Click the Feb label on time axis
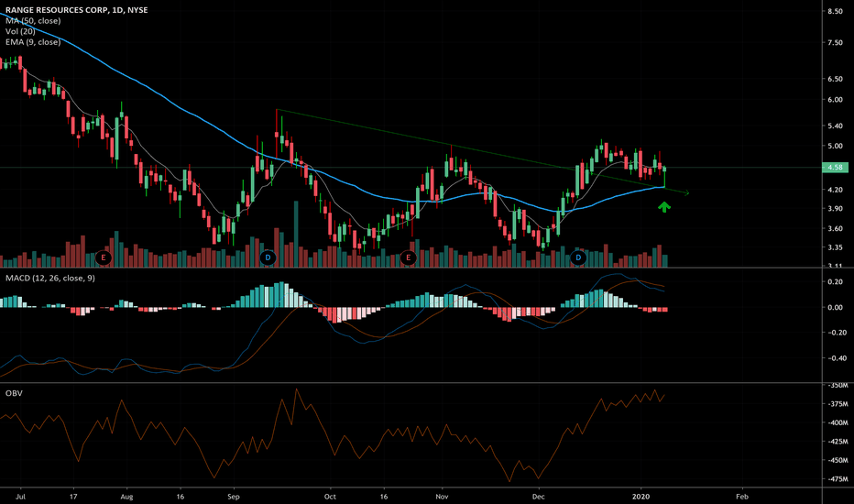 click(x=742, y=497)
